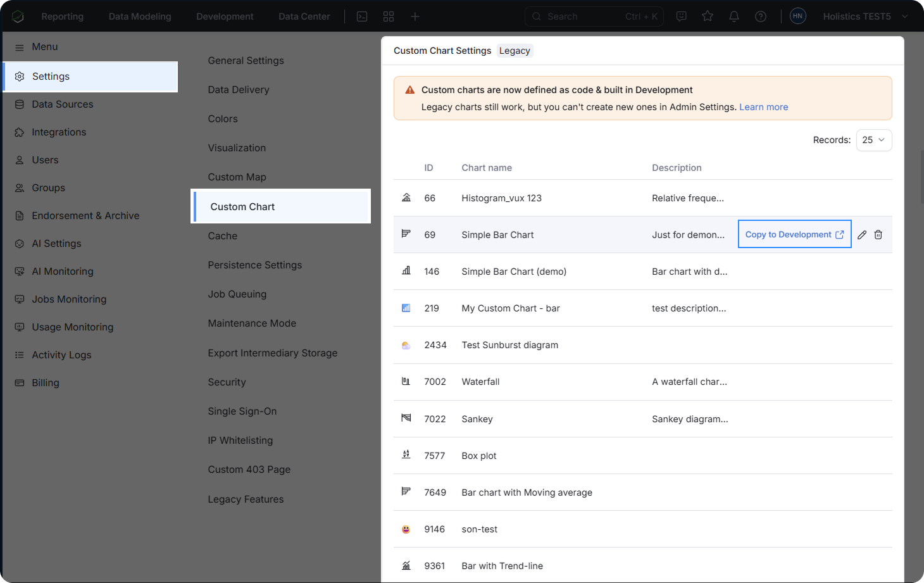Click the Bar chart with Moving average icon
The width and height of the screenshot is (924, 583).
coord(406,491)
